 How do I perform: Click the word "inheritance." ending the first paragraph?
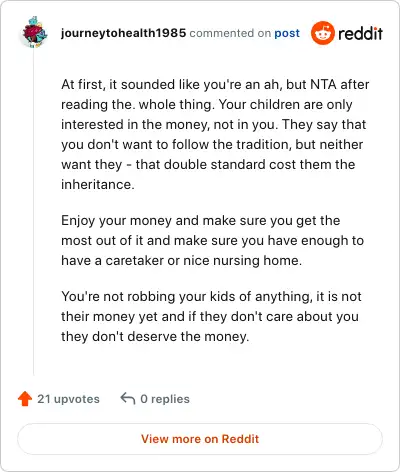point(98,184)
